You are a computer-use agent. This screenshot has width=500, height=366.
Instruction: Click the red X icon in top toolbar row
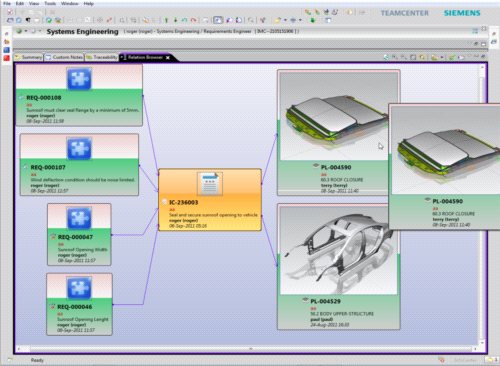(x=10, y=12)
